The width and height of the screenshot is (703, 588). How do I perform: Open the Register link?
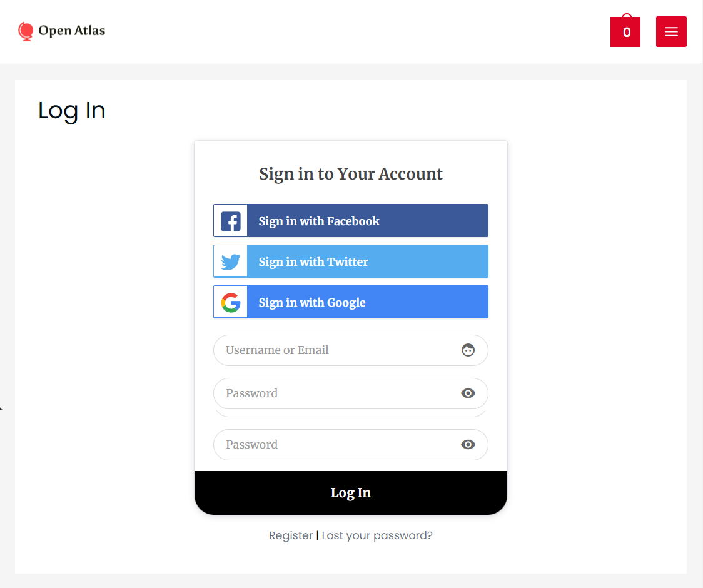point(291,535)
